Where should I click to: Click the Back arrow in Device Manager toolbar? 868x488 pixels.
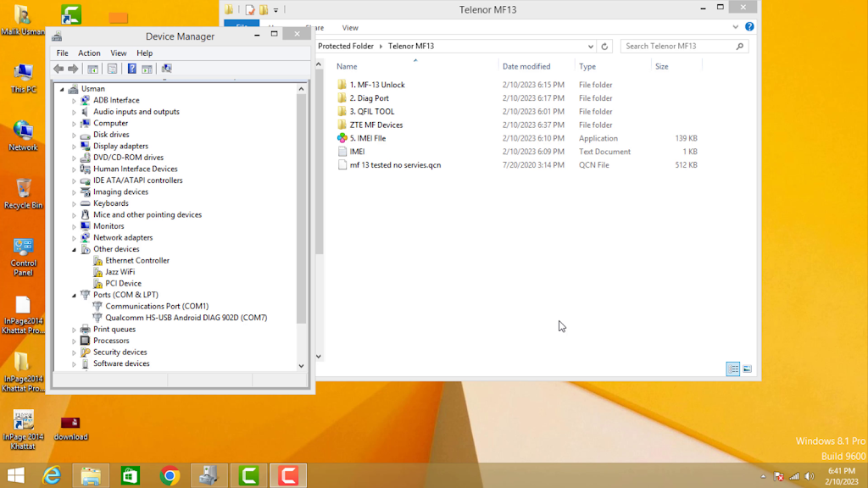click(x=58, y=69)
